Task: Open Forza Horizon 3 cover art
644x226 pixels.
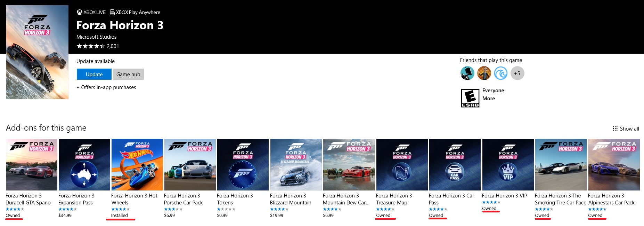Action: click(37, 52)
